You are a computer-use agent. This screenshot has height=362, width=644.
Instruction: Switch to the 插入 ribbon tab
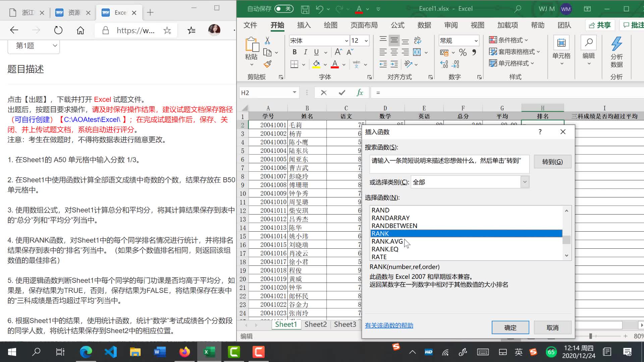304,25
